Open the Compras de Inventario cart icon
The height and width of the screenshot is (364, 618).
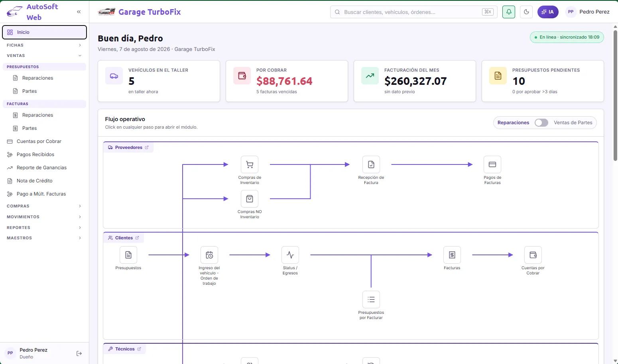point(250,164)
